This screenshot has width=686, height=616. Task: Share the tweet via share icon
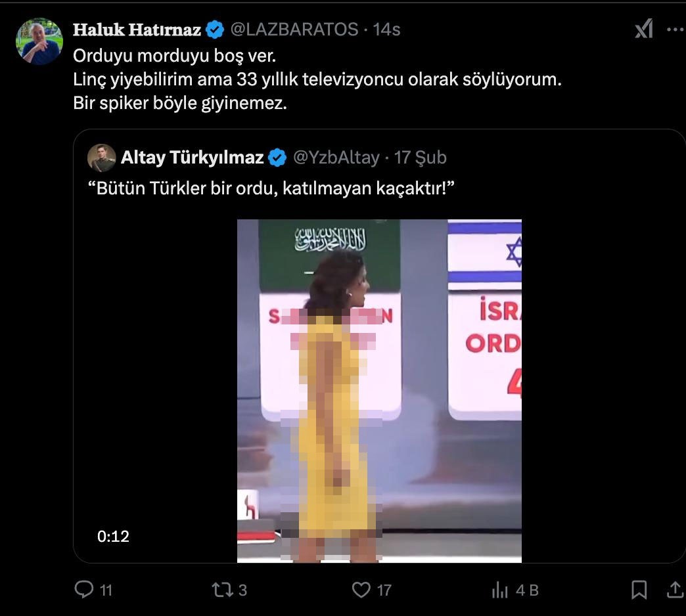[675, 589]
